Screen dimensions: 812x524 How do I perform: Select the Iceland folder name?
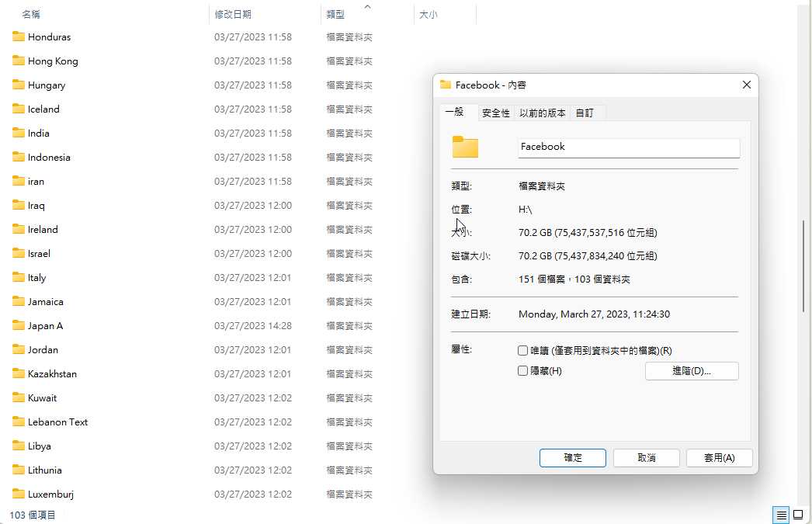pos(43,109)
